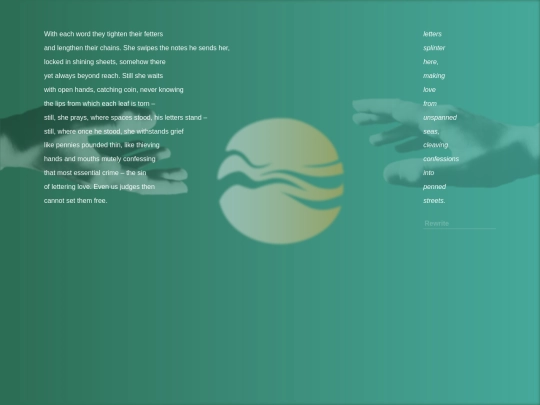Click the line 'cannot set them free.'
The image size is (540, 405).
(75, 201)
